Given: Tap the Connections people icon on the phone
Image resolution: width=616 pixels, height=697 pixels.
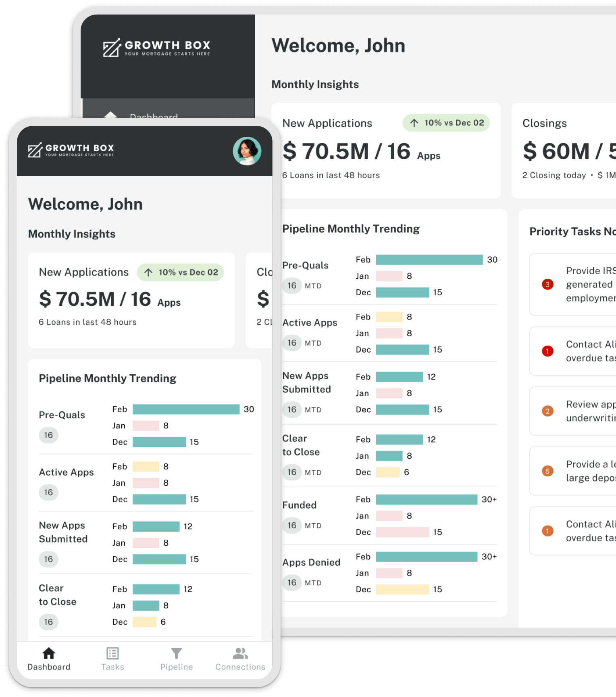Looking at the screenshot, I should tap(240, 653).
